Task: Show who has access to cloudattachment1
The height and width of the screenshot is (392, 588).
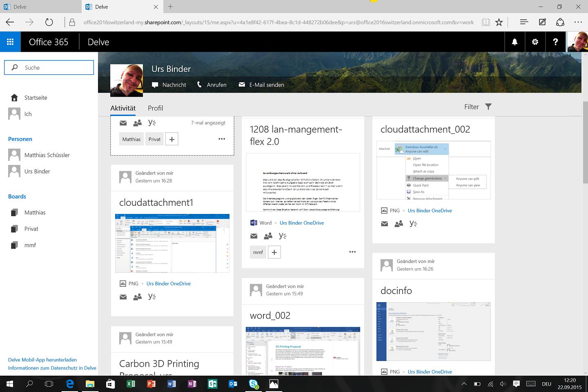Action: click(137, 297)
